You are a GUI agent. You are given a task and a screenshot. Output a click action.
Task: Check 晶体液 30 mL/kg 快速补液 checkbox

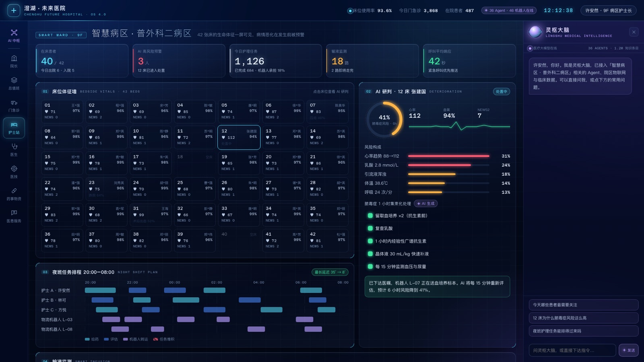pos(370,254)
